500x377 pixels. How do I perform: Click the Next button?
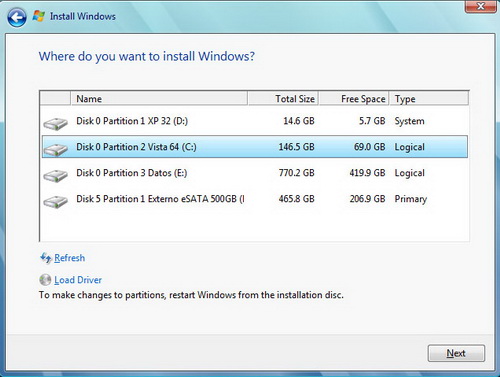pos(456,353)
